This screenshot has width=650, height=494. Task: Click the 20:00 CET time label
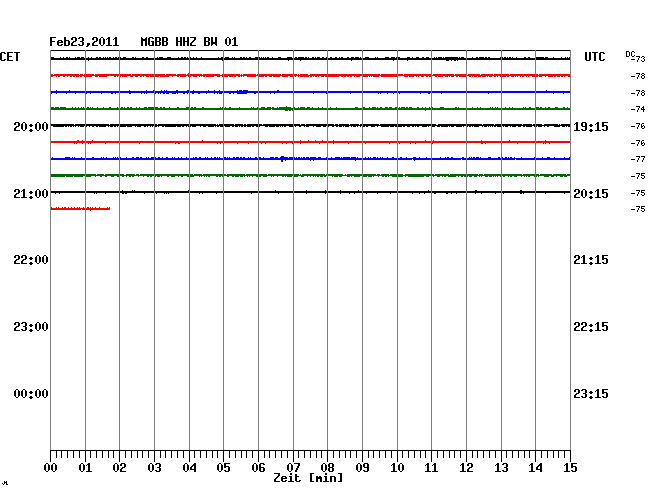pos(31,126)
